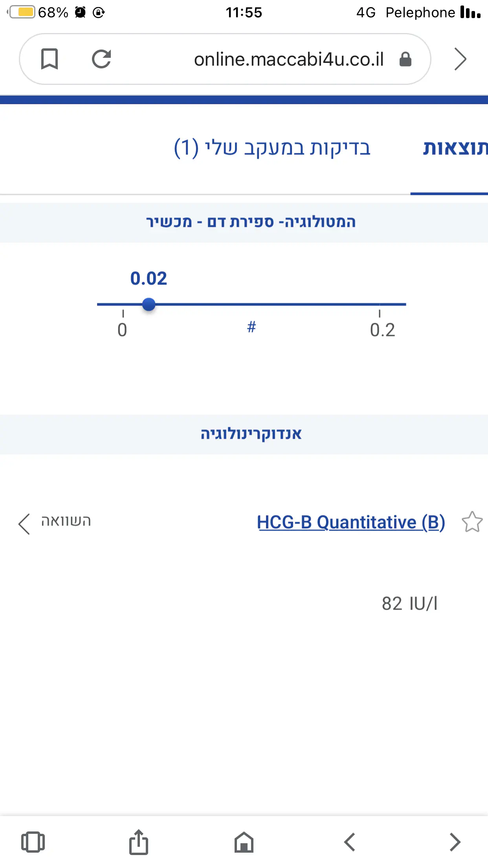Expand the השוואה comparison chevron

24,524
